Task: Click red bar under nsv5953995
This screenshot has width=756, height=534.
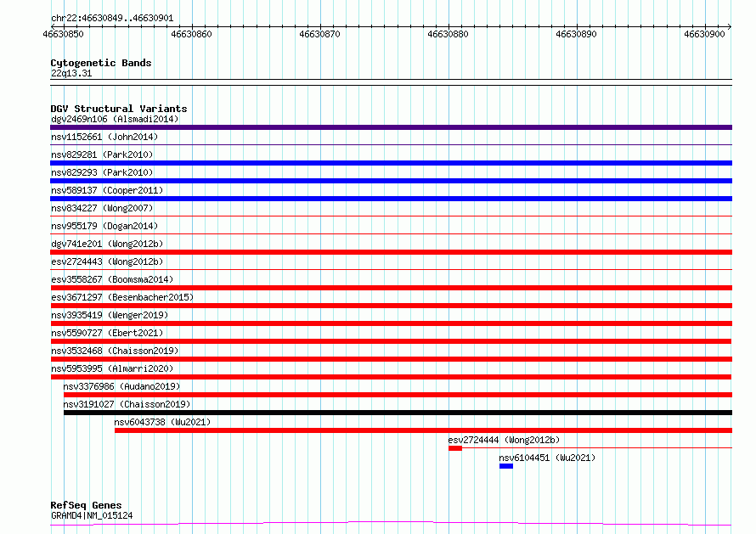Action: pos(391,377)
